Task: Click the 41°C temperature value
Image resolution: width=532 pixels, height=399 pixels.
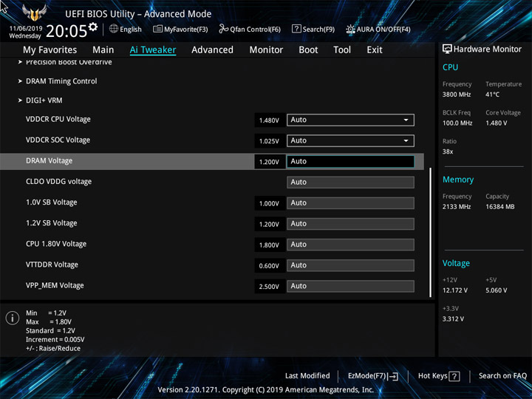Action: (492, 95)
